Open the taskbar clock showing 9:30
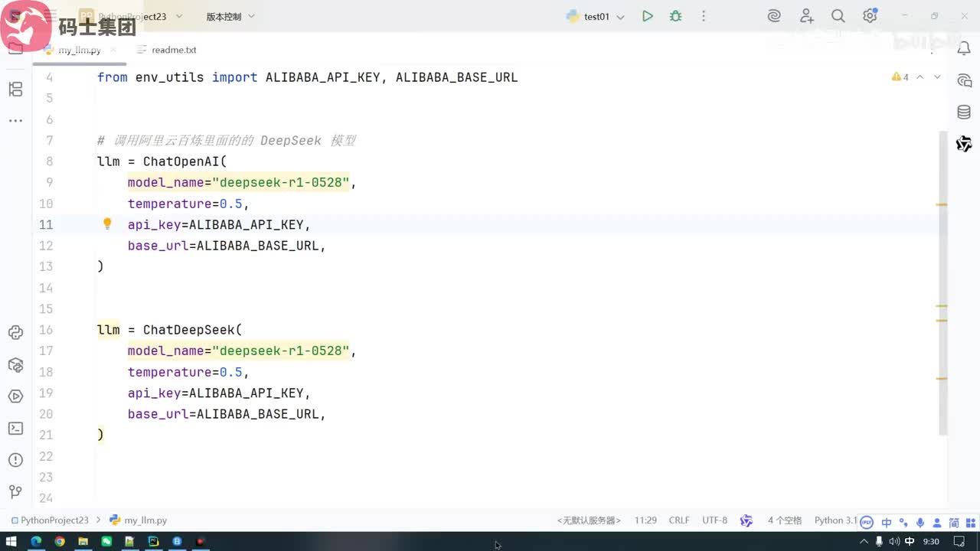Screen dimensions: 980x551 [931, 541]
